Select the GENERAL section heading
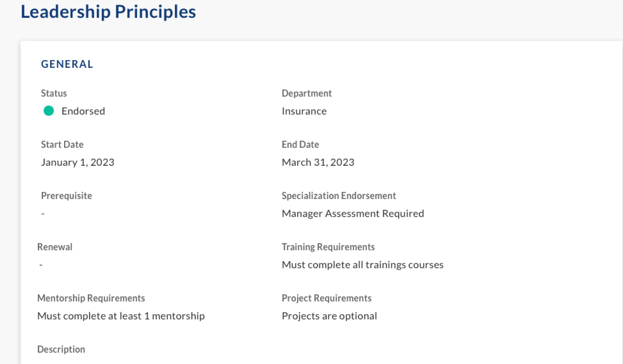This screenshot has height=364, width=623. pos(67,64)
